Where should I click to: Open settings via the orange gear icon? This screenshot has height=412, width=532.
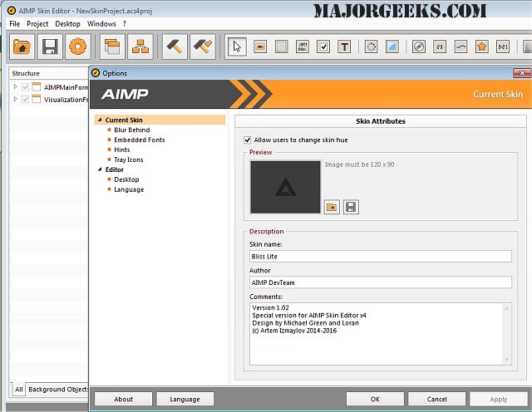[x=77, y=47]
